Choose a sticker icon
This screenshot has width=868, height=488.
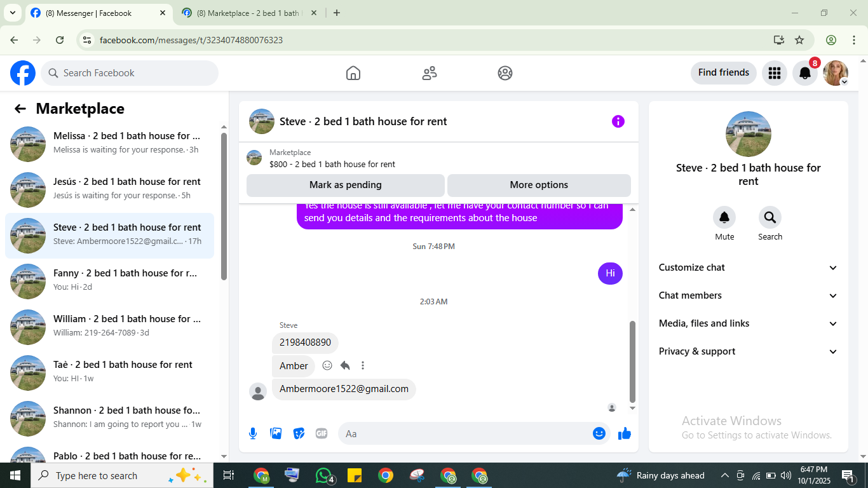(x=299, y=433)
